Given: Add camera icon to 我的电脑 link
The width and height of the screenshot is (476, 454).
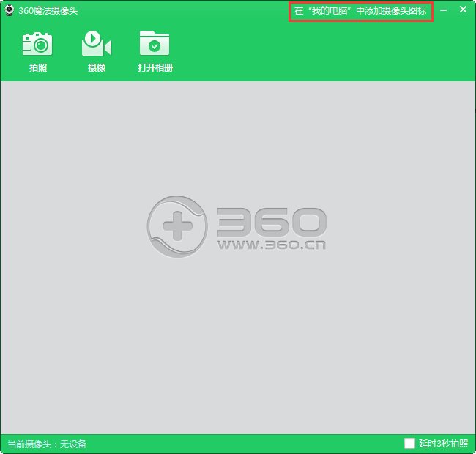Looking at the screenshot, I should click(x=360, y=11).
